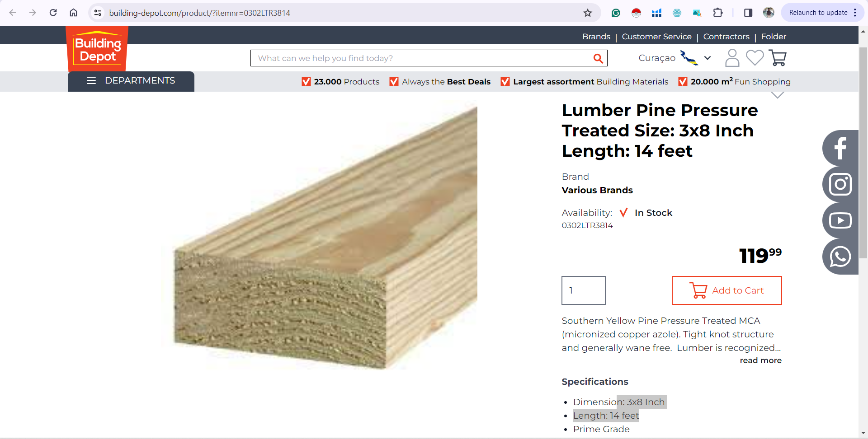The width and height of the screenshot is (868, 439).
Task: Open the Customer Service menu item
Action: [x=656, y=37]
